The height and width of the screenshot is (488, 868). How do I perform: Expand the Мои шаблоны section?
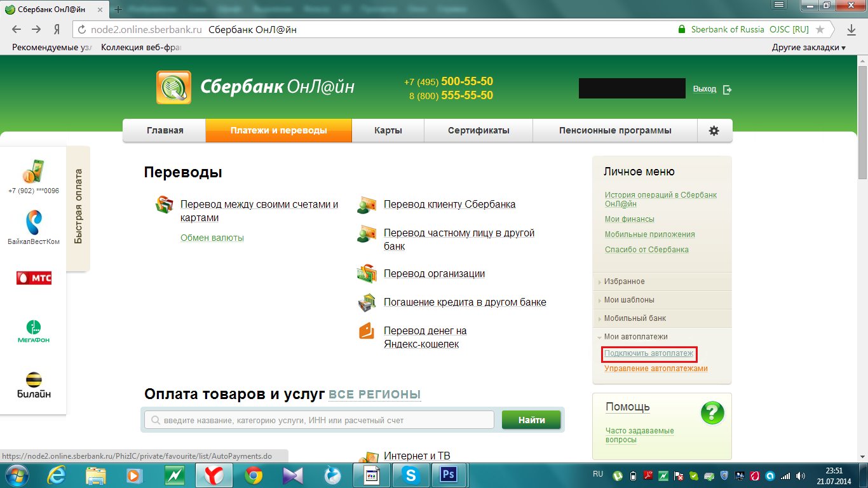tap(661, 300)
